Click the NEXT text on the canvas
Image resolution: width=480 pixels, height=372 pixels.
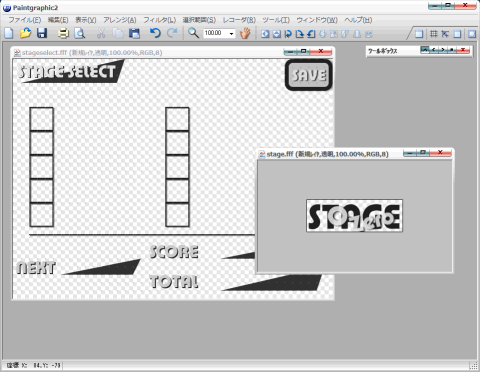tap(36, 268)
